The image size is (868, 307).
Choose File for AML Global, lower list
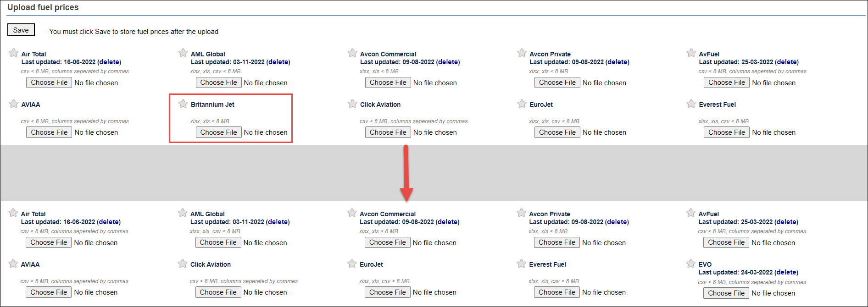218,242
